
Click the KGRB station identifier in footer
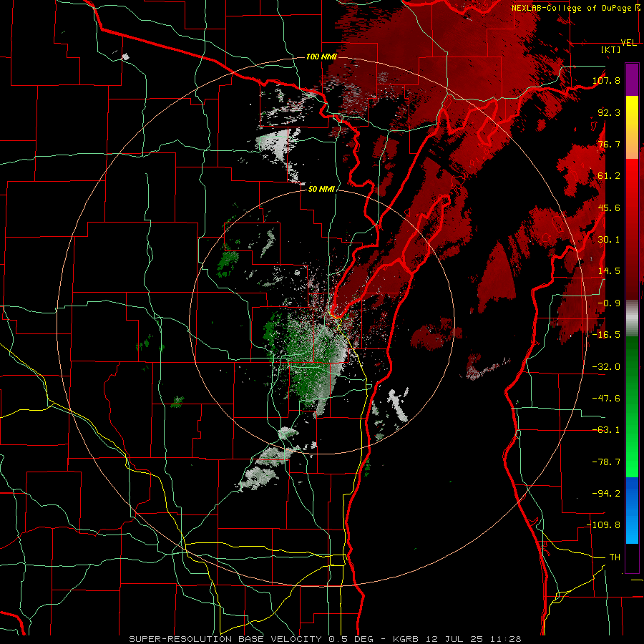[x=407, y=639]
